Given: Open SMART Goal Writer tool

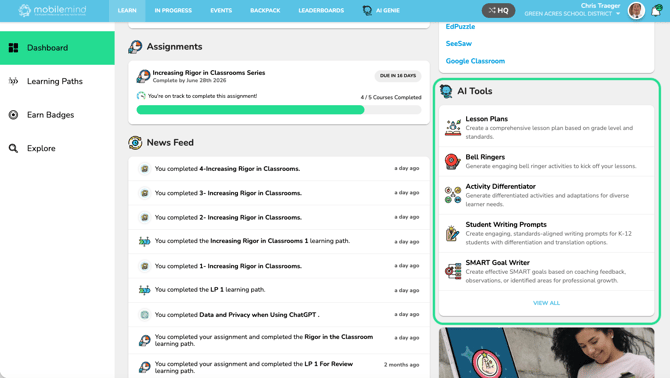Looking at the screenshot, I should [547, 271].
